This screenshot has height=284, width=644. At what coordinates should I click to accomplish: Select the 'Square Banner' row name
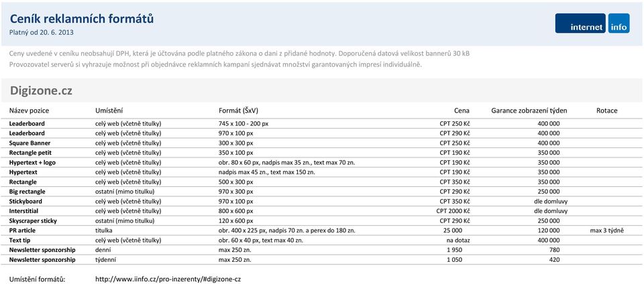[30, 143]
